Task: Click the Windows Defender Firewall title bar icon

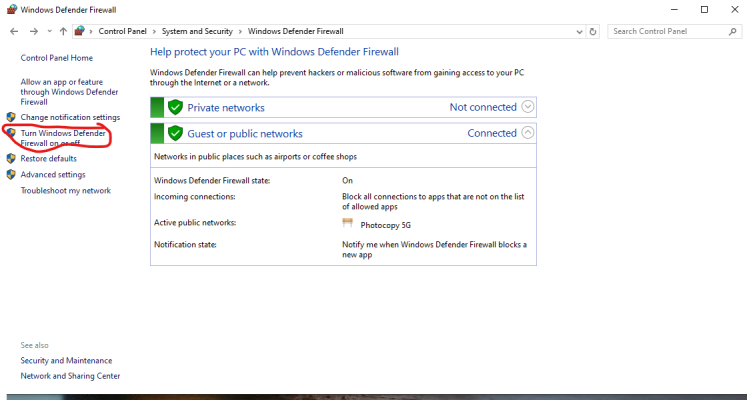Action: click(12, 9)
